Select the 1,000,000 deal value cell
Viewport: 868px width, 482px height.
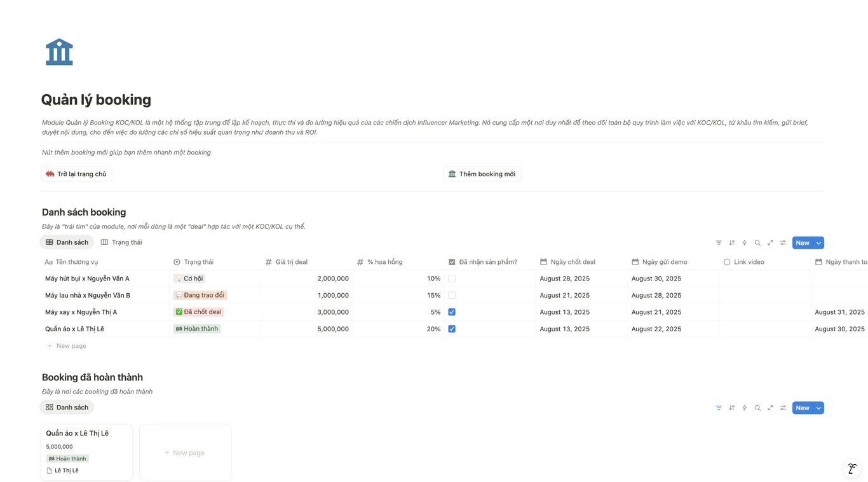(306, 295)
